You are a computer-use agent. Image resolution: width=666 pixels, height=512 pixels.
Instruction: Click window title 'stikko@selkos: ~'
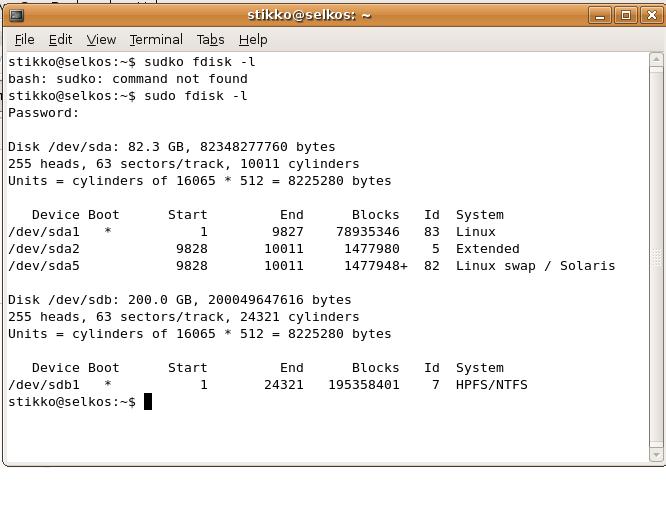pos(309,15)
